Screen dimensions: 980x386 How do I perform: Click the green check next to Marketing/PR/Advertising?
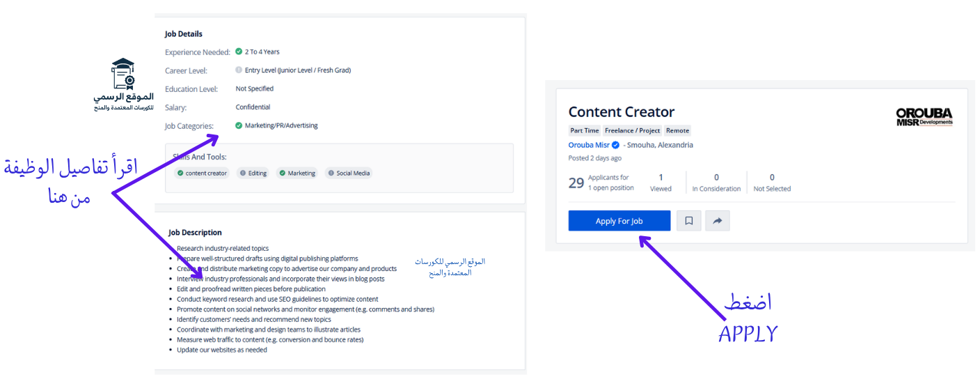tap(239, 125)
